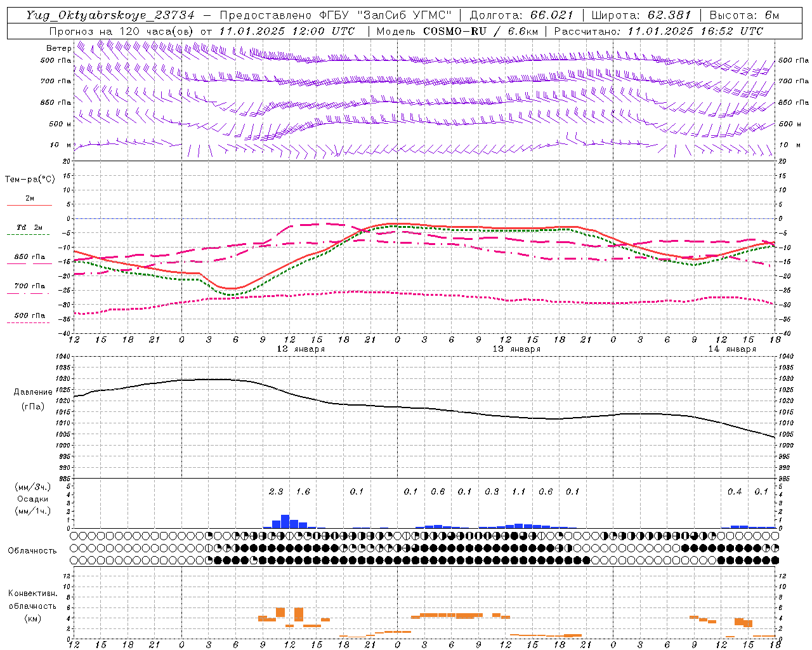Click the forecast length text Прогноз на 120 часа(ов)
This screenshot has width=812, height=650.
(122, 31)
